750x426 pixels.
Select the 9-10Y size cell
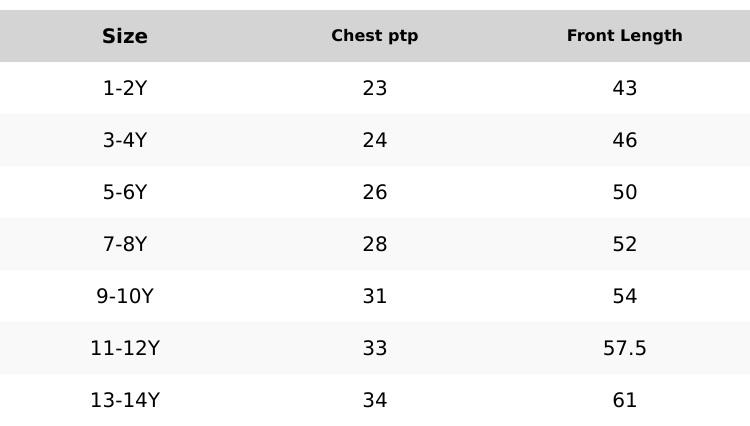click(x=125, y=296)
